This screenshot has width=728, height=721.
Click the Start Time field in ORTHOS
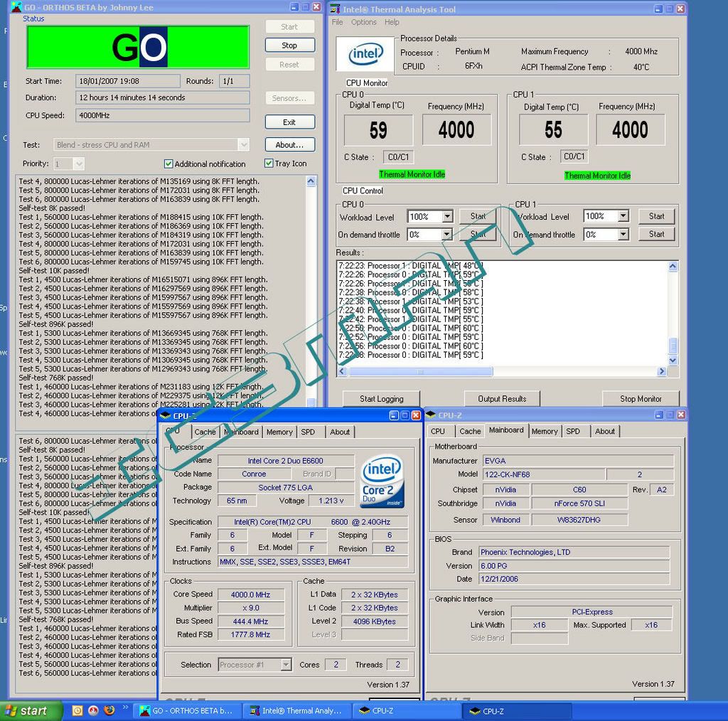tap(128, 81)
